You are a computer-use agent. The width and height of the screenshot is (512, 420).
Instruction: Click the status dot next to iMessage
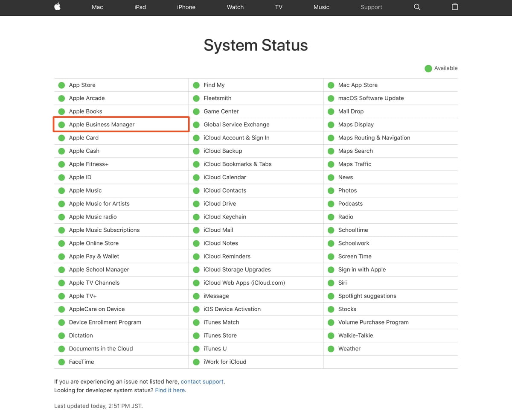click(196, 296)
